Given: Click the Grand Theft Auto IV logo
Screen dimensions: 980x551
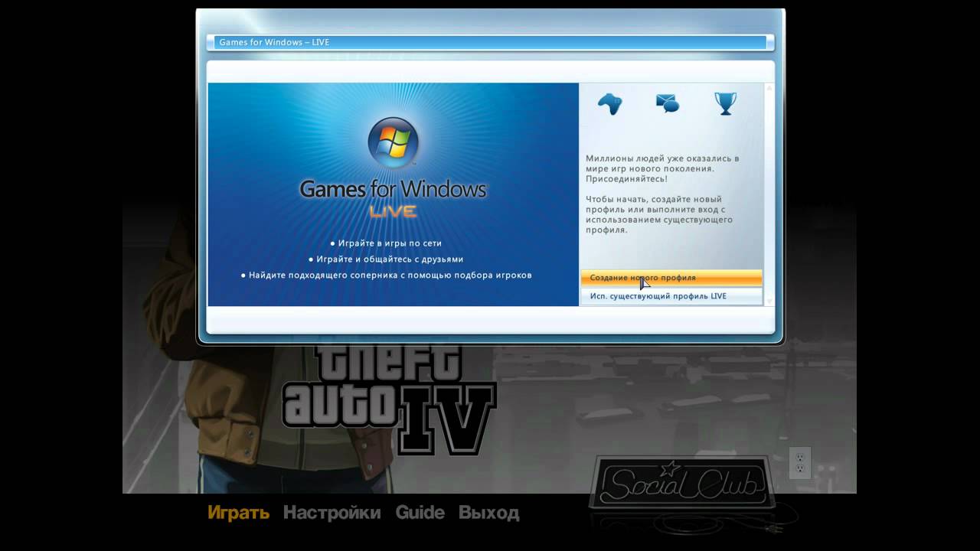Looking at the screenshot, I should coord(389,398).
